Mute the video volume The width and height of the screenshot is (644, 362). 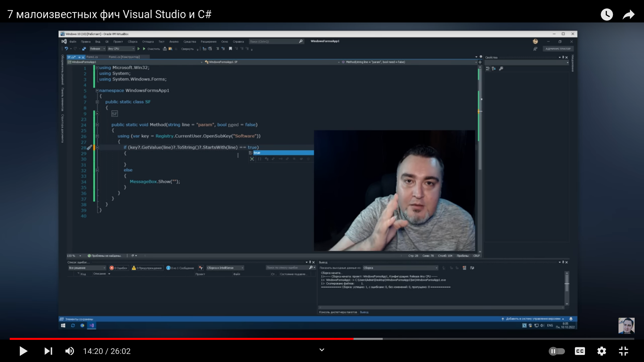tap(69, 351)
